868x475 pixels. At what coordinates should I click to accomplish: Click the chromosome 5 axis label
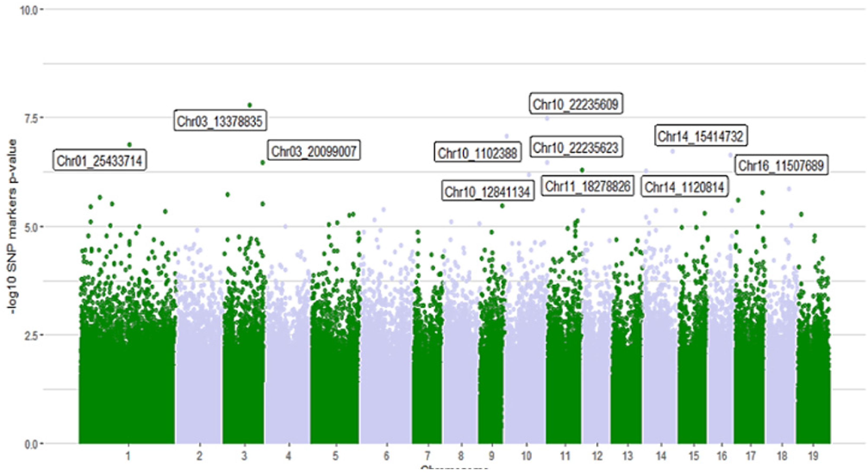pyautogui.click(x=335, y=456)
